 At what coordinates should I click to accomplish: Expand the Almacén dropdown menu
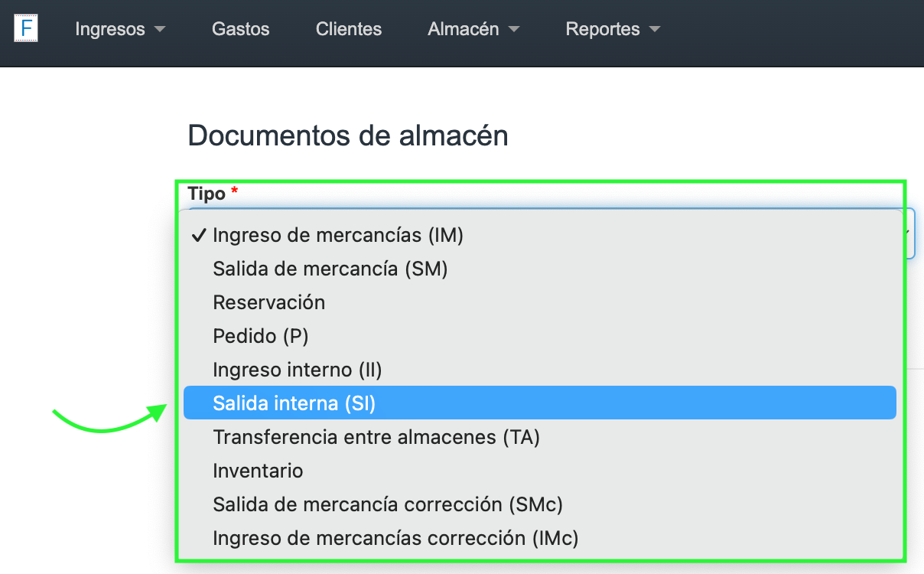473,29
